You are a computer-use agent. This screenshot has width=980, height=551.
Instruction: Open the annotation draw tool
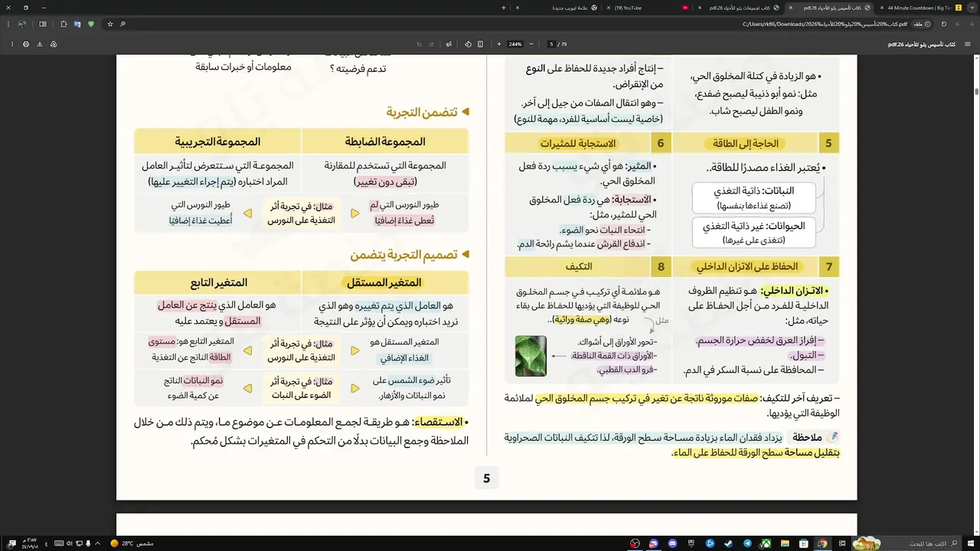click(x=449, y=44)
